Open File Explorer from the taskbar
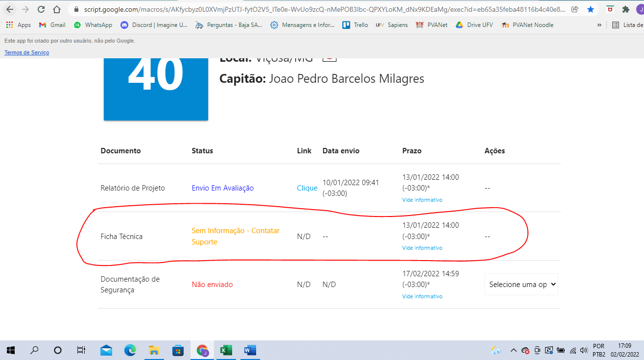This screenshot has height=360, width=644. coord(154,350)
